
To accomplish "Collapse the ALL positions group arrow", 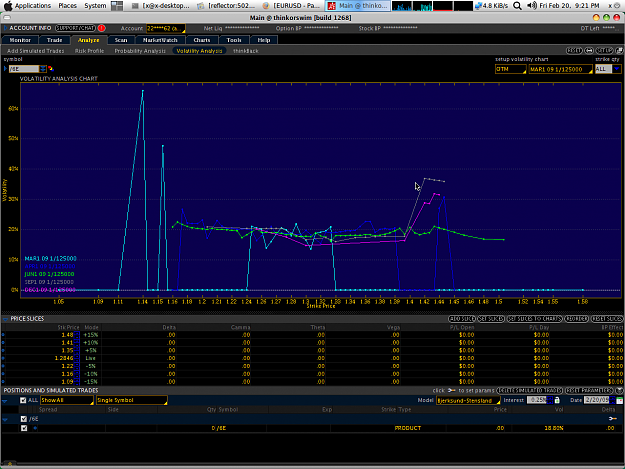I will point(5,401).
